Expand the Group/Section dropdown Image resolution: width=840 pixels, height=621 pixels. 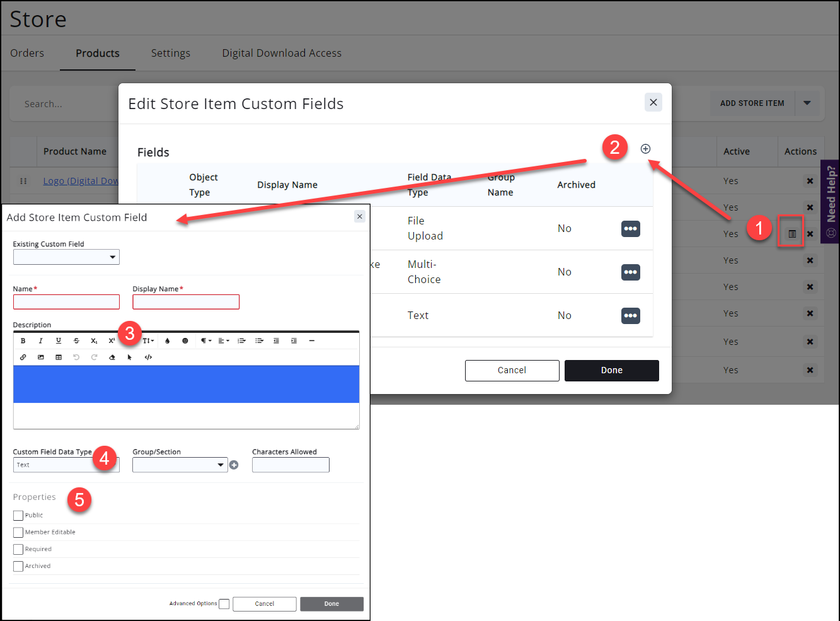coord(180,465)
